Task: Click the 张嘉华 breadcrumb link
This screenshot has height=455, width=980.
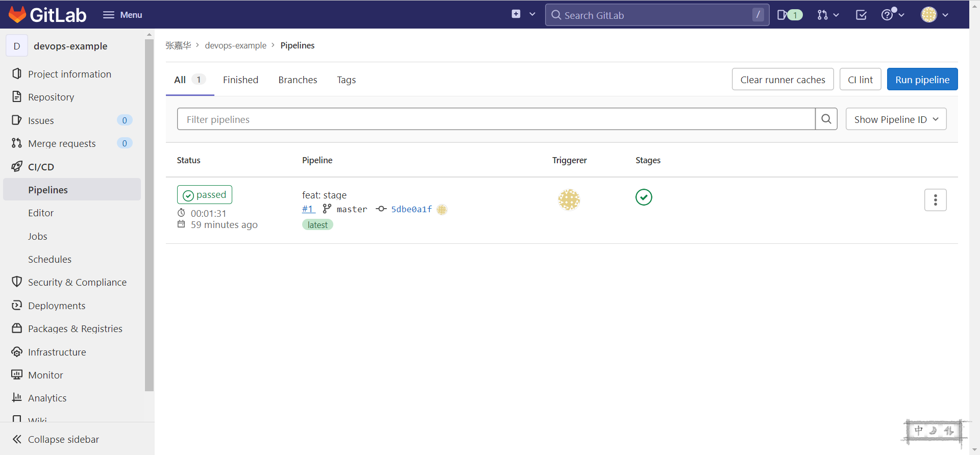Action: coord(178,45)
